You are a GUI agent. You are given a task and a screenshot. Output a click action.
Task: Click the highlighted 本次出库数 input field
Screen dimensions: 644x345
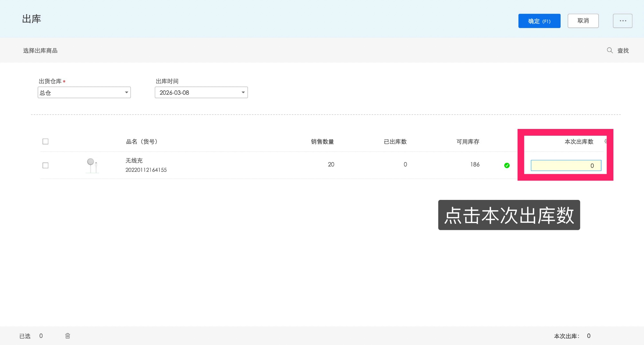(x=565, y=165)
